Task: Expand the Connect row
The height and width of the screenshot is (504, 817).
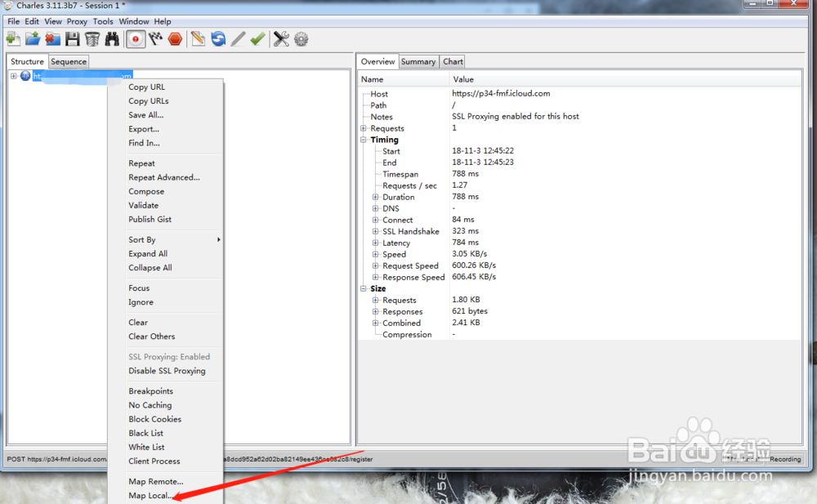Action: point(375,220)
